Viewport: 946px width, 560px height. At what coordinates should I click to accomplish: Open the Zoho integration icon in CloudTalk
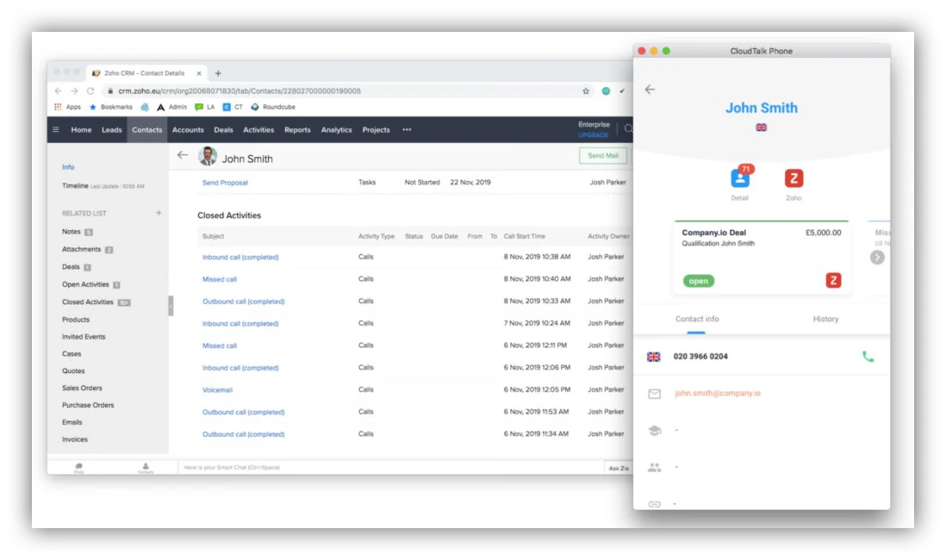(794, 178)
